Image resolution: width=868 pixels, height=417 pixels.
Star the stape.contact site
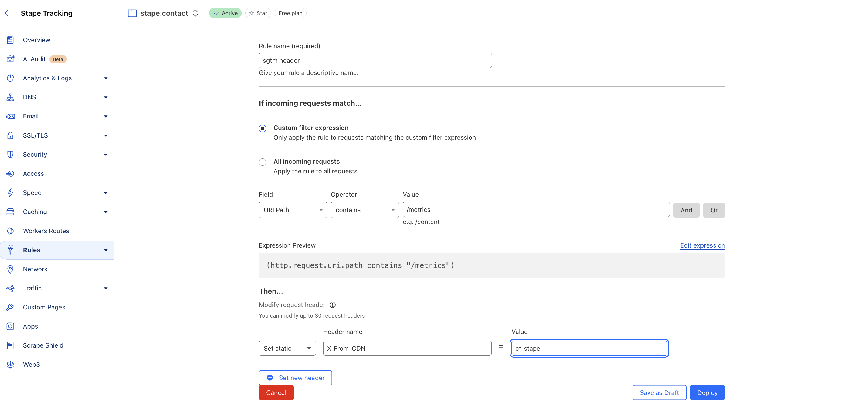coord(258,13)
